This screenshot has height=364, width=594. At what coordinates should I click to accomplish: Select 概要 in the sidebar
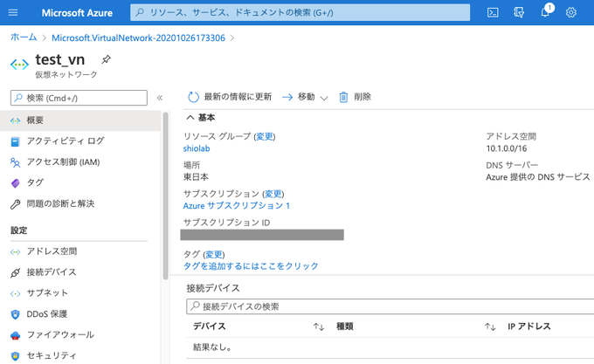(x=80, y=120)
